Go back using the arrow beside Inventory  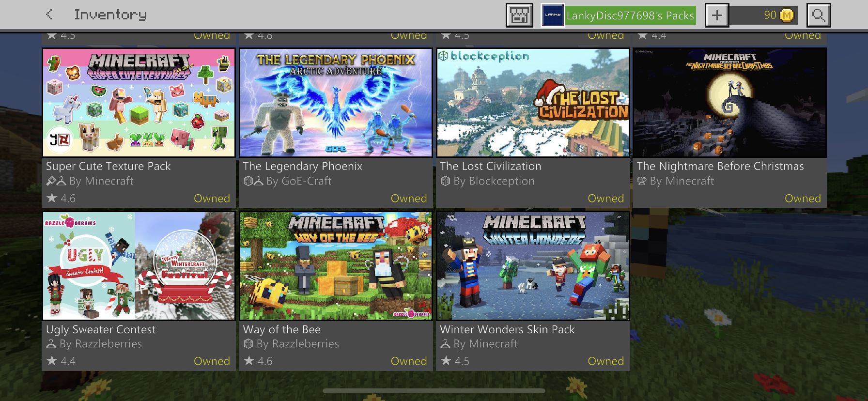click(49, 15)
